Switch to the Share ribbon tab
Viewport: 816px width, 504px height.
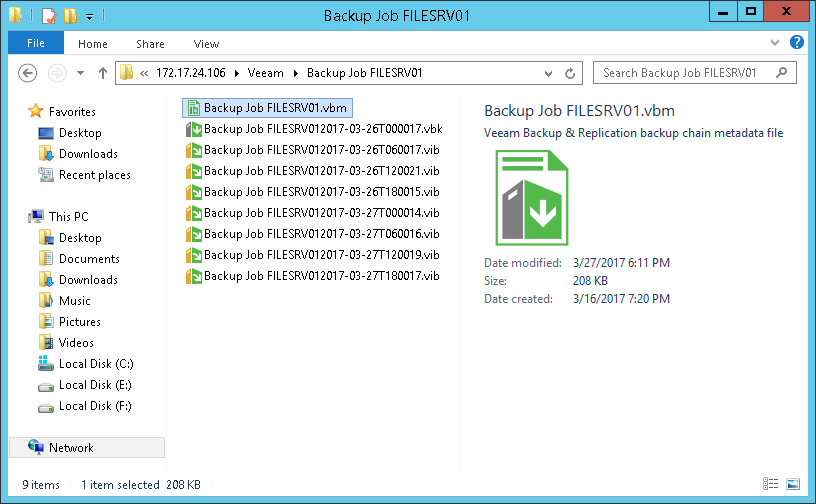point(150,44)
